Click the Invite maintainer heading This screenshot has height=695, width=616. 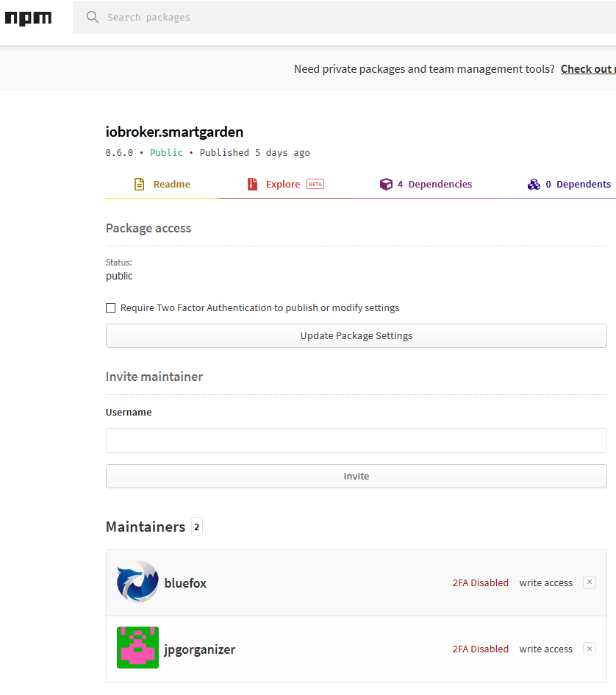(154, 377)
